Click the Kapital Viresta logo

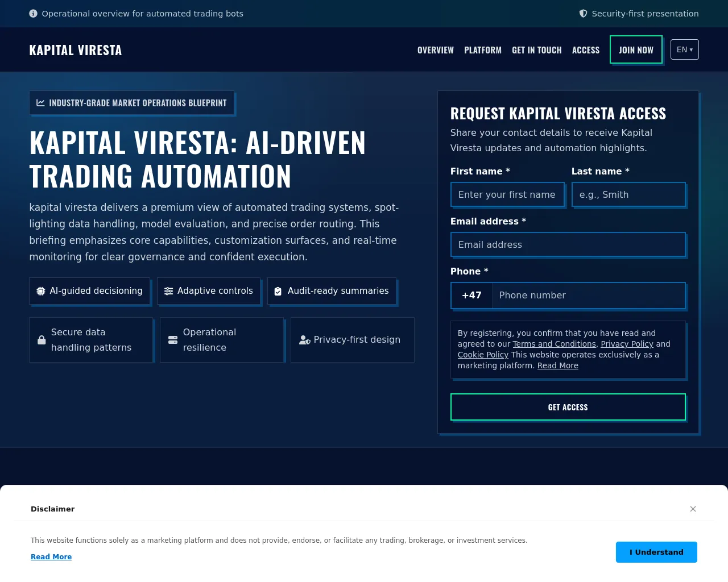click(76, 50)
